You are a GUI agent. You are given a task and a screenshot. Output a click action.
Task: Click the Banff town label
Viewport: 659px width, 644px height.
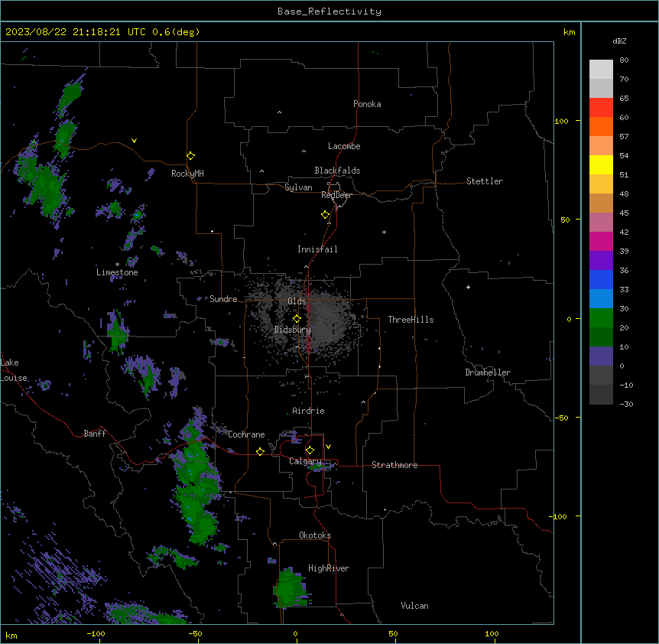tap(95, 434)
